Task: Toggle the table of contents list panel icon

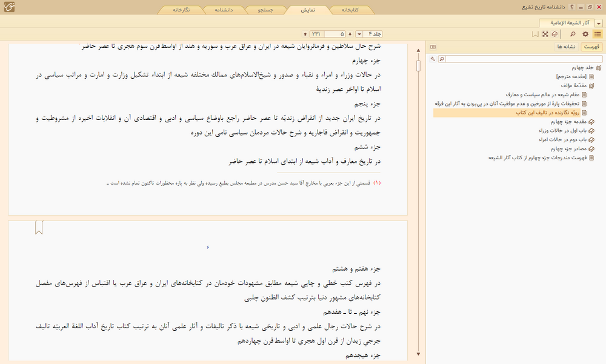Action: click(x=598, y=34)
